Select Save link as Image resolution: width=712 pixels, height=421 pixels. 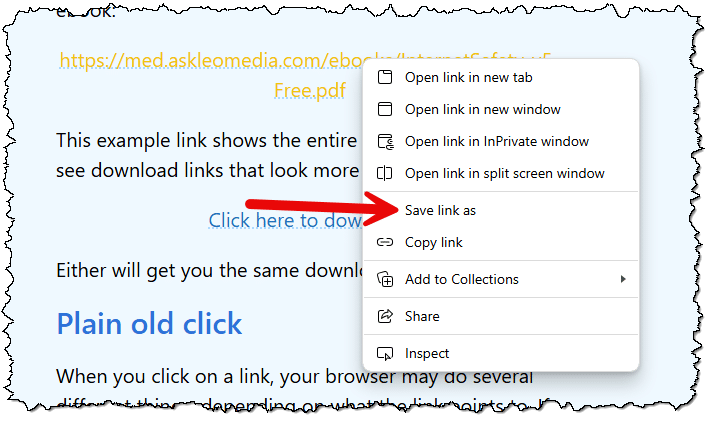tap(501, 210)
